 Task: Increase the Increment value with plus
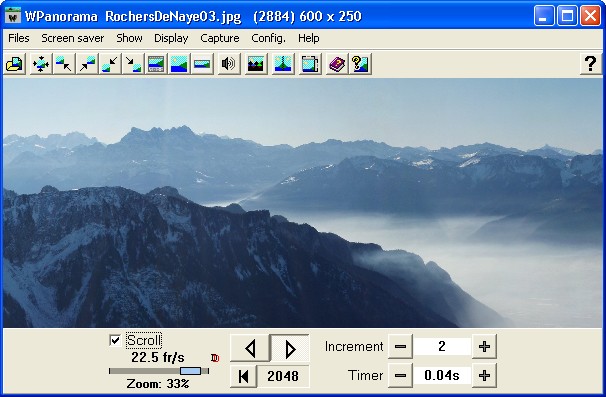coord(484,346)
